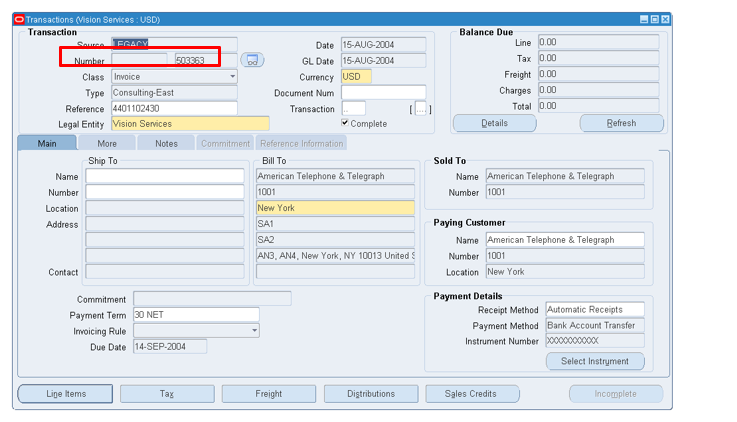Click Receipt Method field Automatic Receipts
The width and height of the screenshot is (737, 422).
(x=595, y=309)
